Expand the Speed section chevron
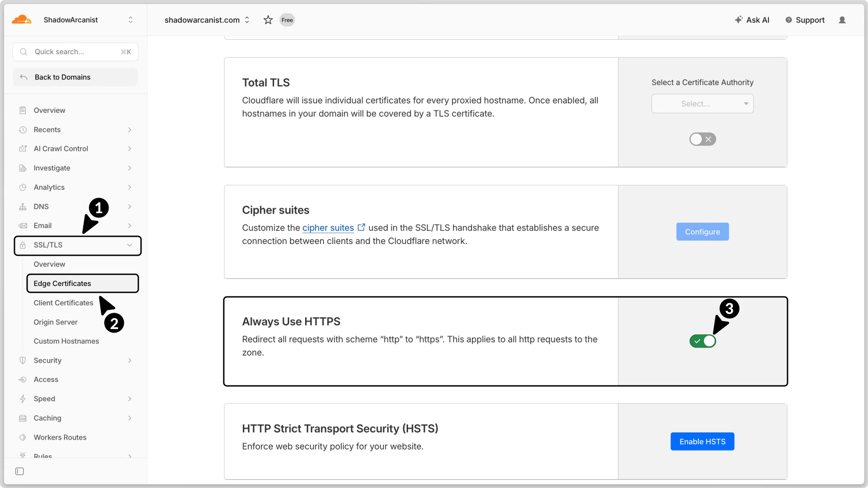 point(130,399)
